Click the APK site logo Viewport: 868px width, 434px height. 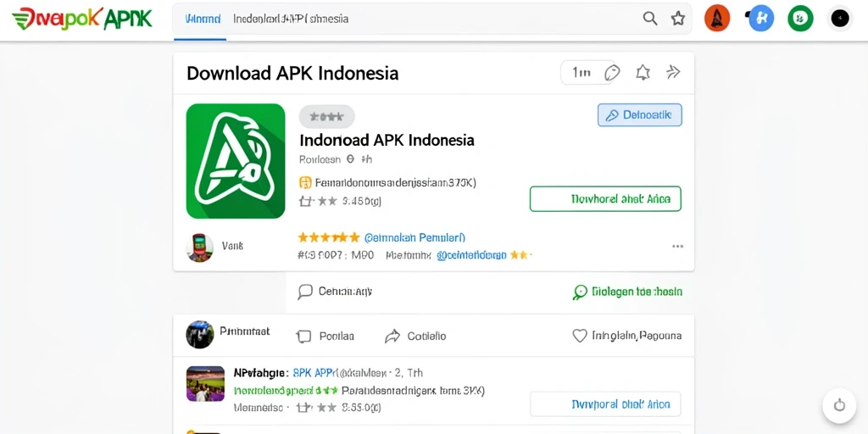pos(82,19)
